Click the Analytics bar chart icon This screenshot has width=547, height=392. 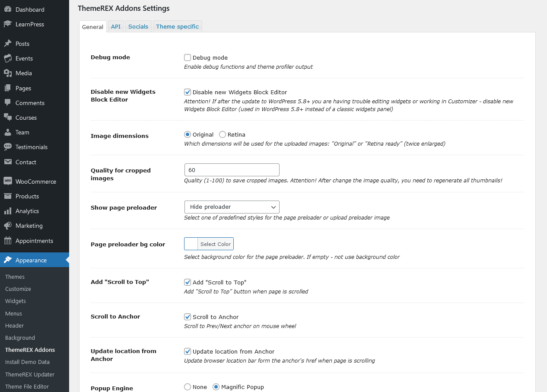(8, 211)
